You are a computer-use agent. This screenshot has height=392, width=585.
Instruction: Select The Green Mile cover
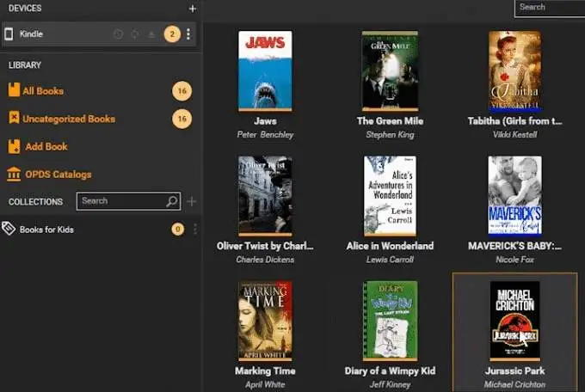click(x=390, y=71)
